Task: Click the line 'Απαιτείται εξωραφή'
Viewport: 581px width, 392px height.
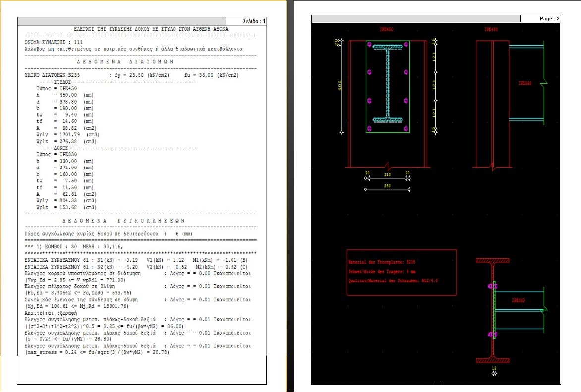Action: click(51, 313)
